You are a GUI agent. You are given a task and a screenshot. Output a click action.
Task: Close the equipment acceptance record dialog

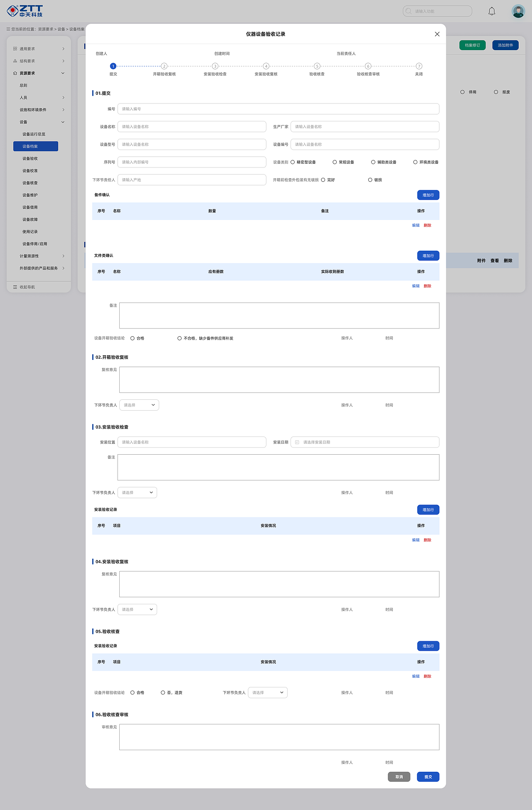(x=437, y=34)
